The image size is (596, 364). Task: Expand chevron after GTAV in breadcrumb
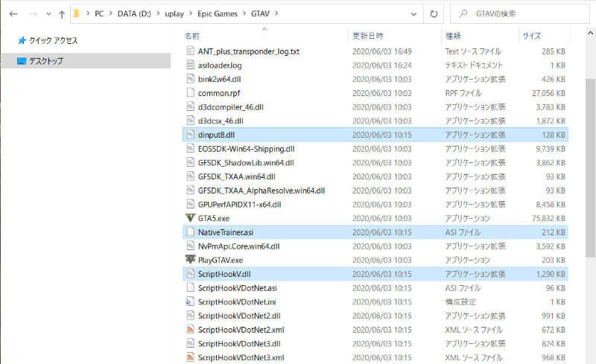point(276,13)
